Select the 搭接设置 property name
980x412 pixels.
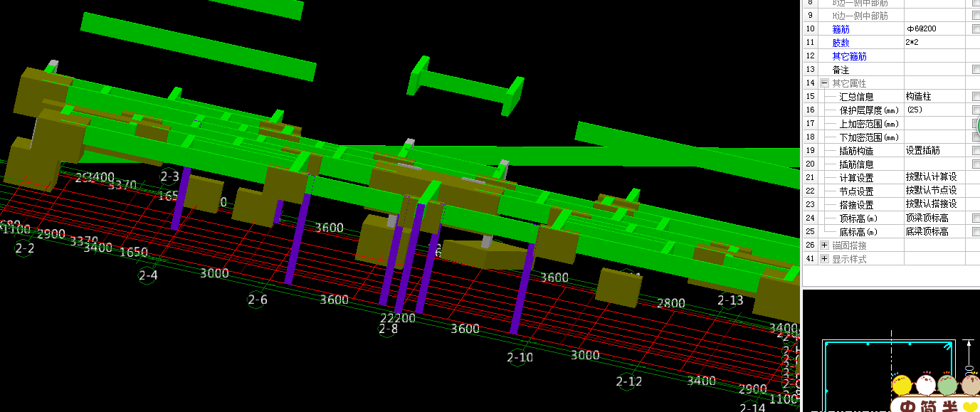click(x=856, y=204)
